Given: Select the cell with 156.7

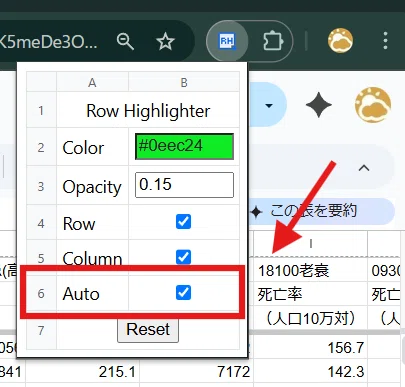Looking at the screenshot, I should (x=311, y=348).
